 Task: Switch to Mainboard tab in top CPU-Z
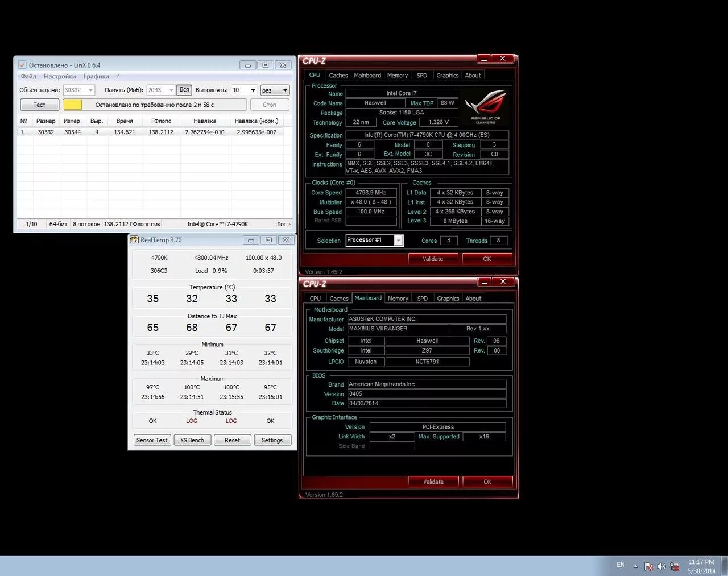click(x=367, y=75)
